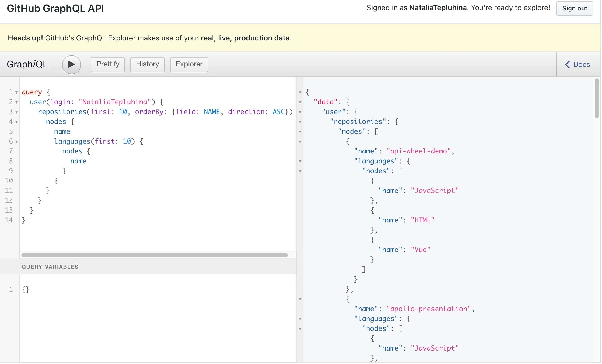Collapse the "data" object in results
The width and height of the screenshot is (602, 364).
[300, 102]
